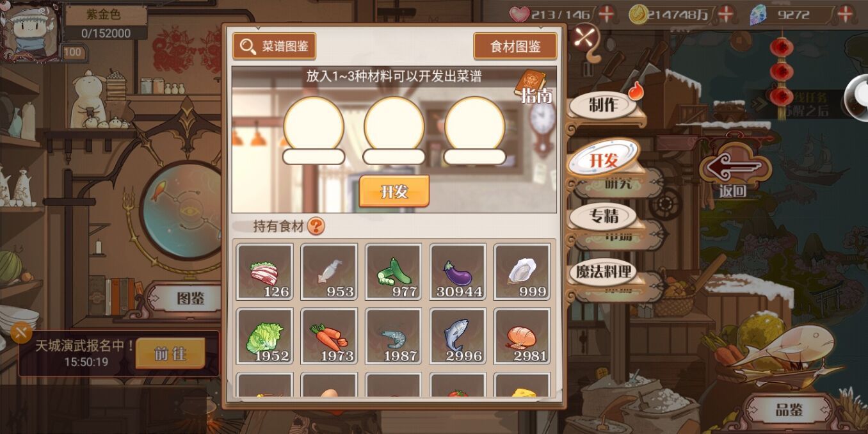Click the orange help question mark icon

click(x=316, y=226)
